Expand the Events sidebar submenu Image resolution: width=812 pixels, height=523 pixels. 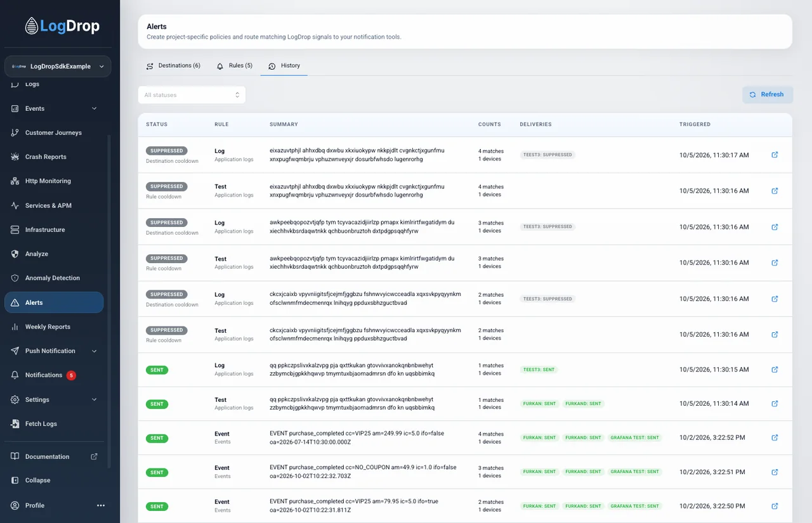[94, 108]
